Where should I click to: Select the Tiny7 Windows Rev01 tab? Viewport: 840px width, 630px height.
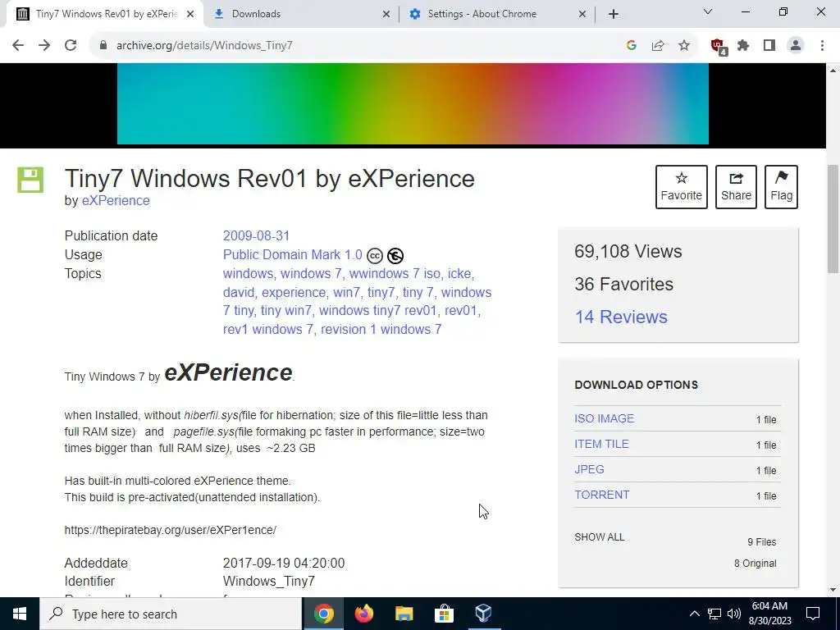tap(104, 15)
